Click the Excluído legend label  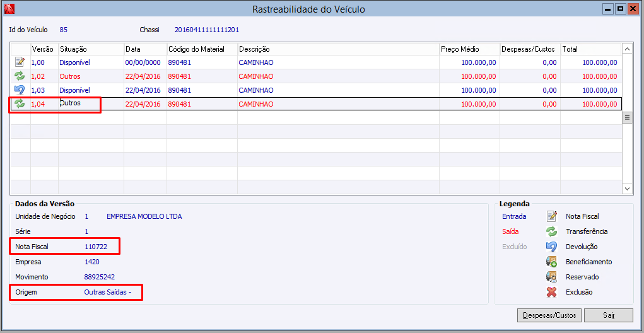514,247
